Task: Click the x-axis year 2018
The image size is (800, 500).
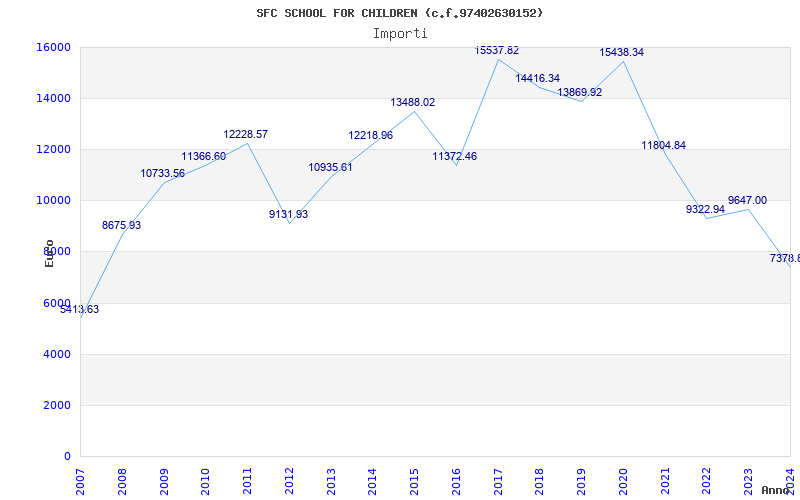Action: [x=540, y=482]
